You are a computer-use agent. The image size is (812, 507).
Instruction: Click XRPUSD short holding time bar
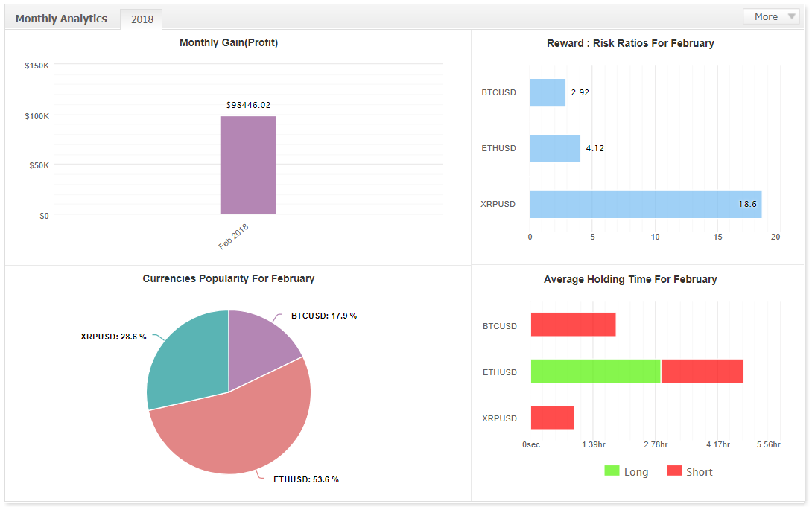[552, 418]
